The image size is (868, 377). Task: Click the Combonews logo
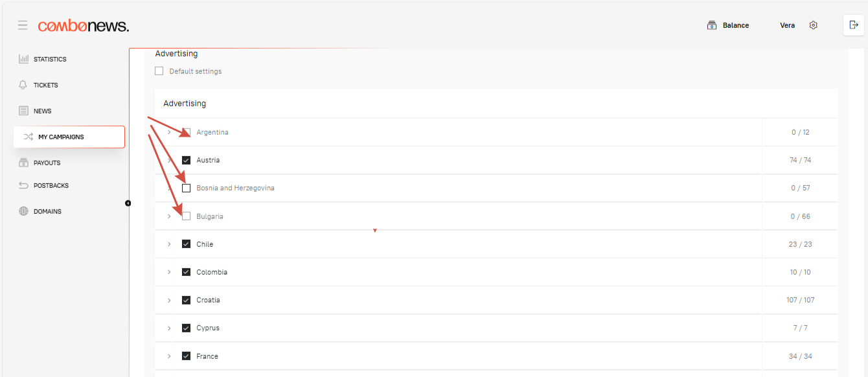point(83,26)
